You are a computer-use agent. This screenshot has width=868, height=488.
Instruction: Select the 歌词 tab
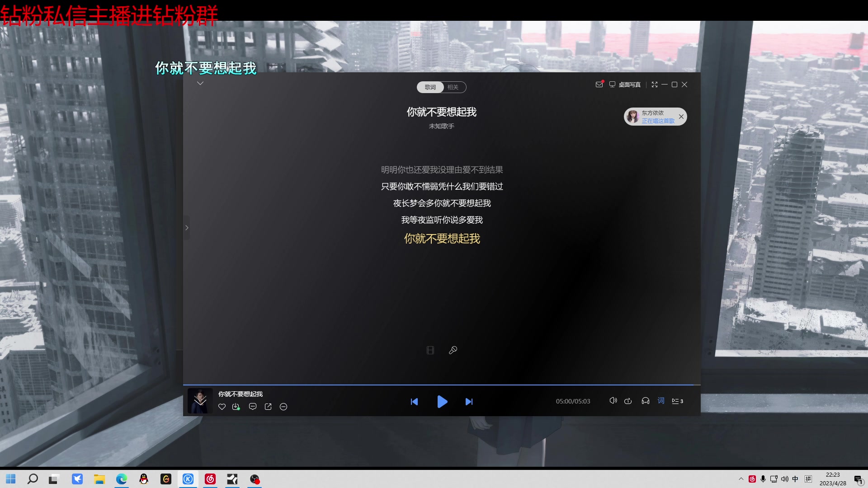click(x=429, y=87)
